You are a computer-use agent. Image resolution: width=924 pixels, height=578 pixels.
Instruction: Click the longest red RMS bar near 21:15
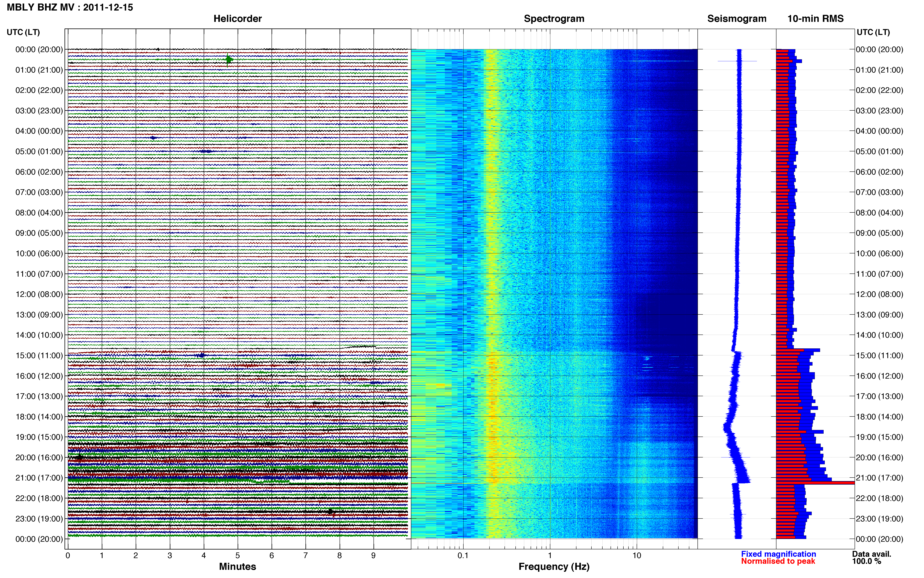tap(815, 483)
